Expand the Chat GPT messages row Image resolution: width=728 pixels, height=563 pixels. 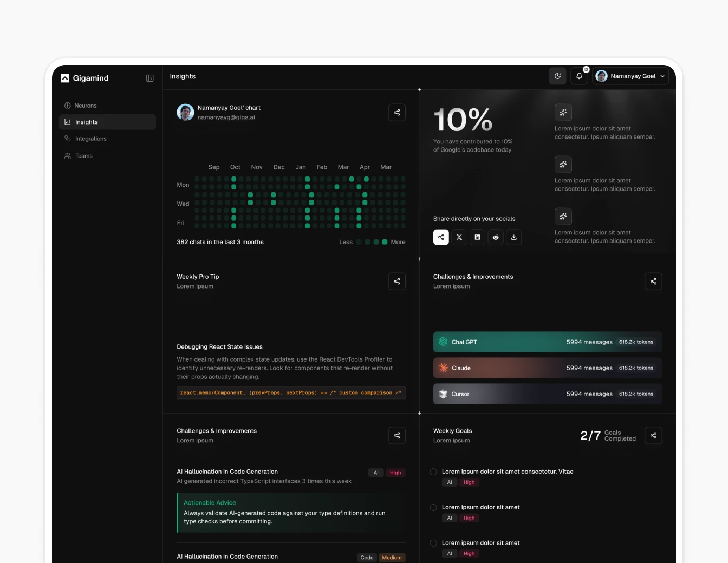[x=547, y=342]
